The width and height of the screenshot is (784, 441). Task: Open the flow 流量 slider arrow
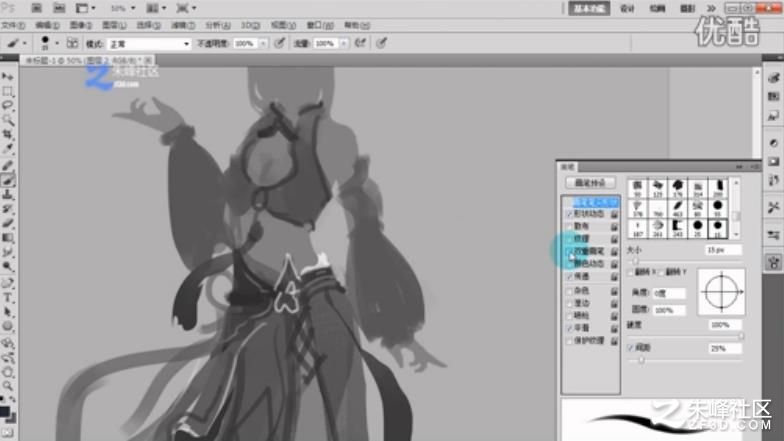click(x=344, y=44)
